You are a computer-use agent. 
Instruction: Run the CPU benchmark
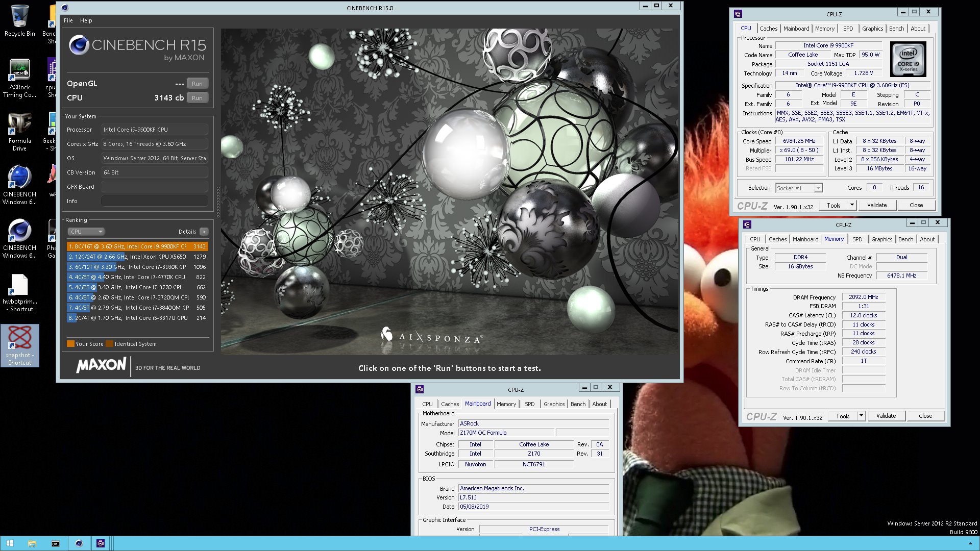point(197,98)
